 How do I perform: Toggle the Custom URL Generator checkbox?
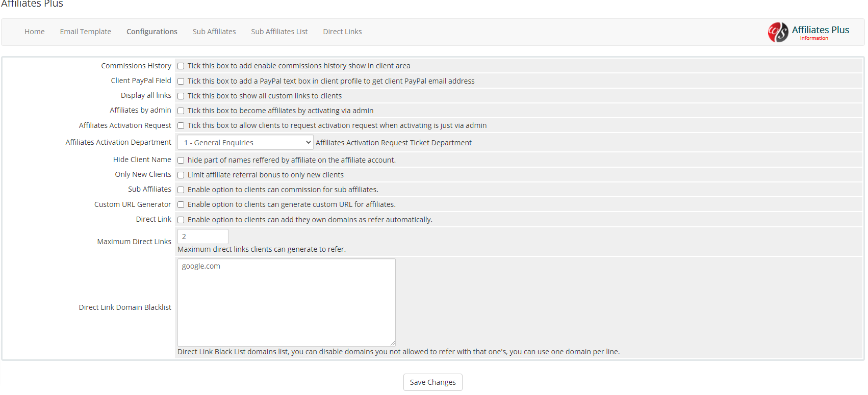point(181,204)
